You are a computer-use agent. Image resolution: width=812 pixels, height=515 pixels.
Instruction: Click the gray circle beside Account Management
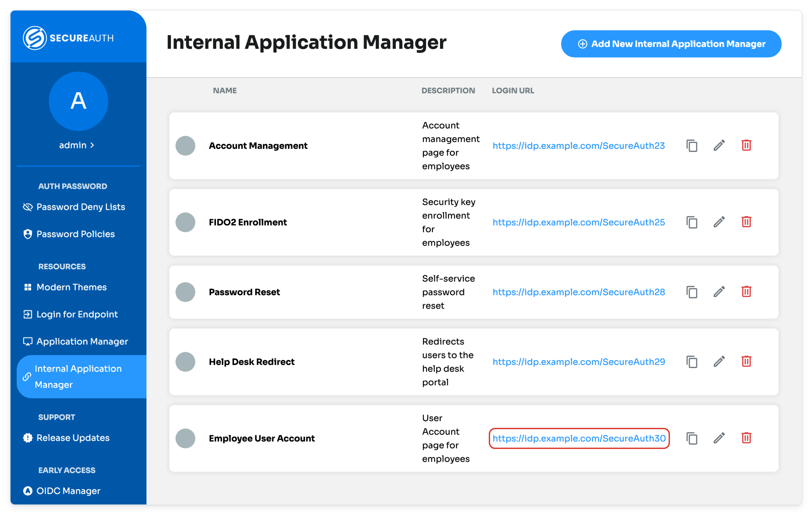pos(185,146)
